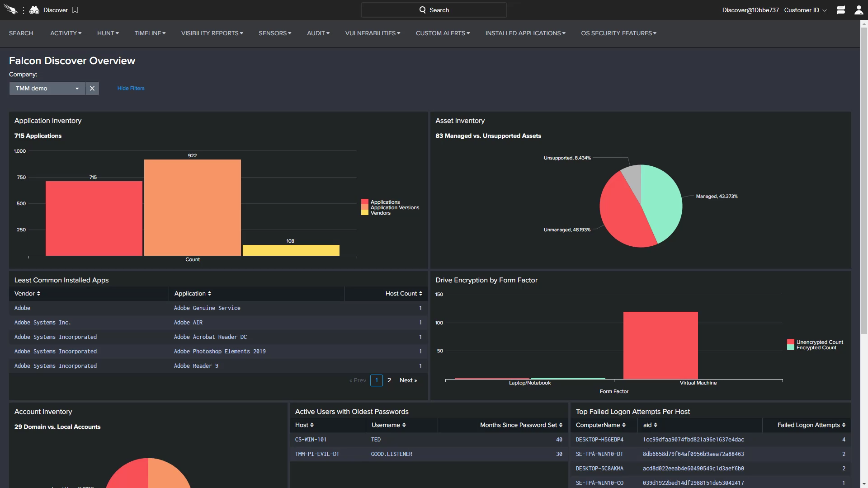Image resolution: width=868 pixels, height=488 pixels.
Task: Click the Hide Filters link
Action: tap(131, 89)
